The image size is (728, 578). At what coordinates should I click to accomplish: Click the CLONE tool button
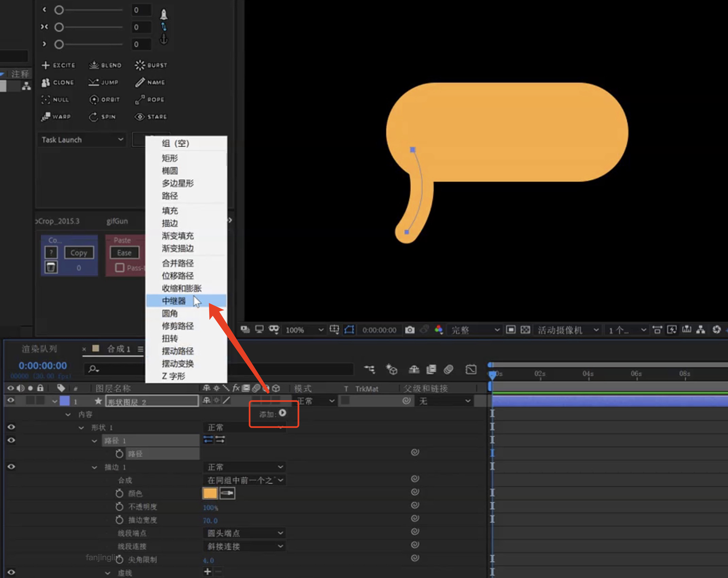pos(57,82)
